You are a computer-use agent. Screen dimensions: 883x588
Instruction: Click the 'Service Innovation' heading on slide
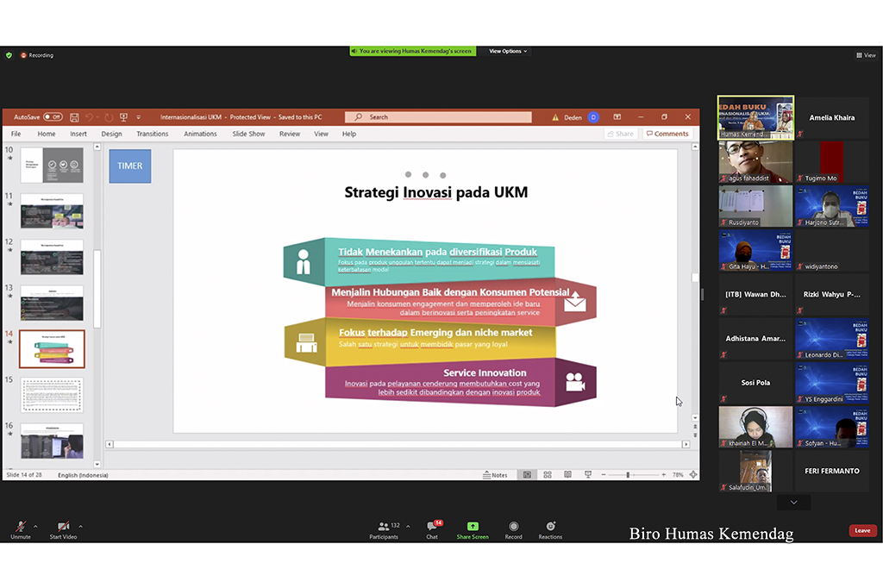[485, 372]
